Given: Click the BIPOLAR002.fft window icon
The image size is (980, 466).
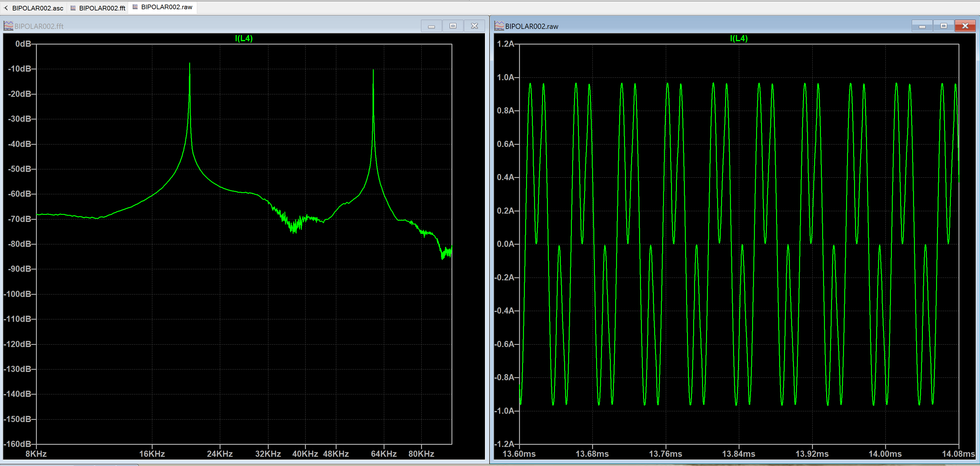Looking at the screenshot, I should click(x=8, y=26).
